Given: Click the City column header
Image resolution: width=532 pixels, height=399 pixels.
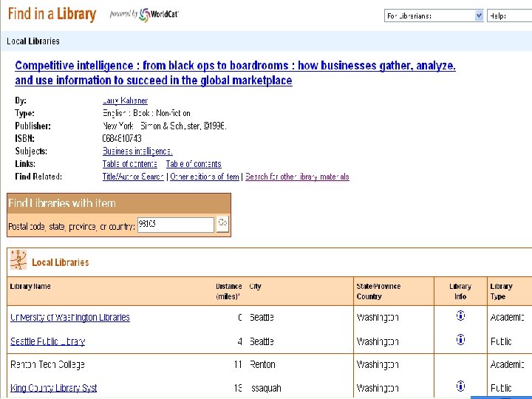Looking at the screenshot, I should click(255, 287).
